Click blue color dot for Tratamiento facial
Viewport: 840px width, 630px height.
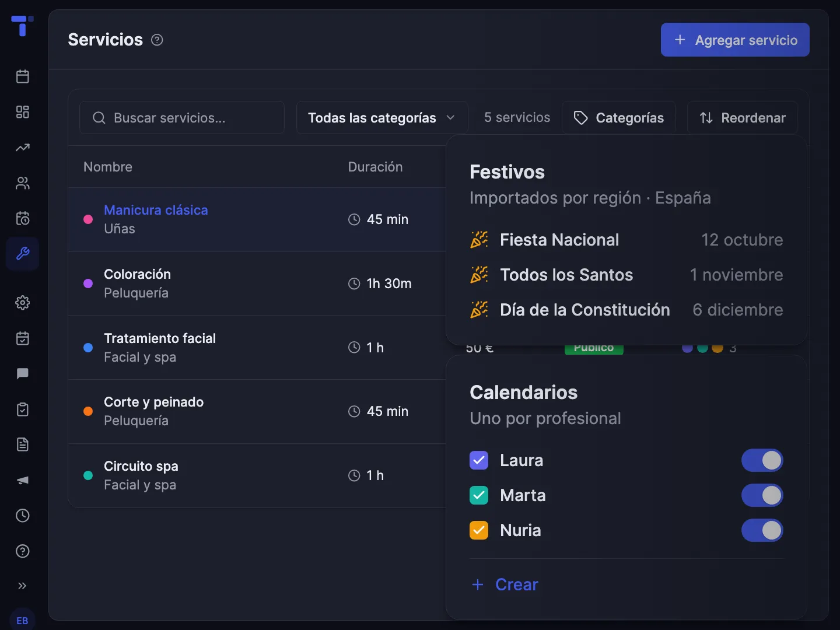88,348
